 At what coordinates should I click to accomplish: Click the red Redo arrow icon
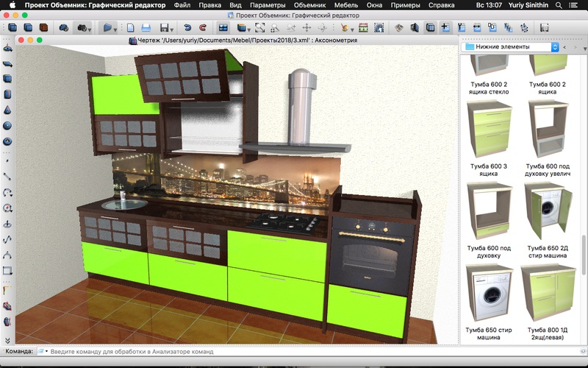[202, 28]
